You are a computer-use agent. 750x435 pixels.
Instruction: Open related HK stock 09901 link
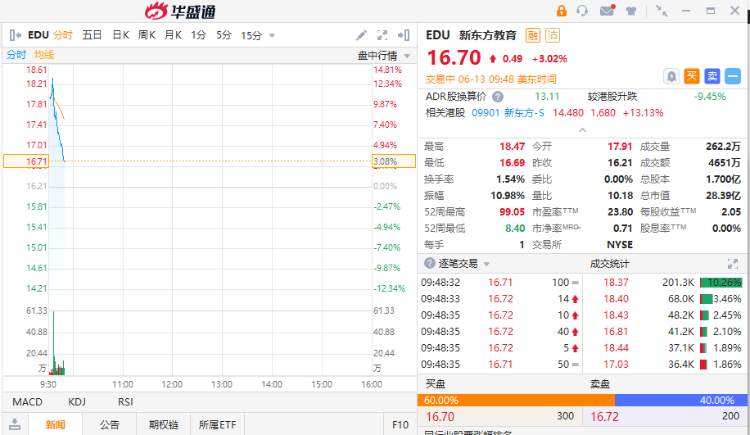tap(485, 113)
